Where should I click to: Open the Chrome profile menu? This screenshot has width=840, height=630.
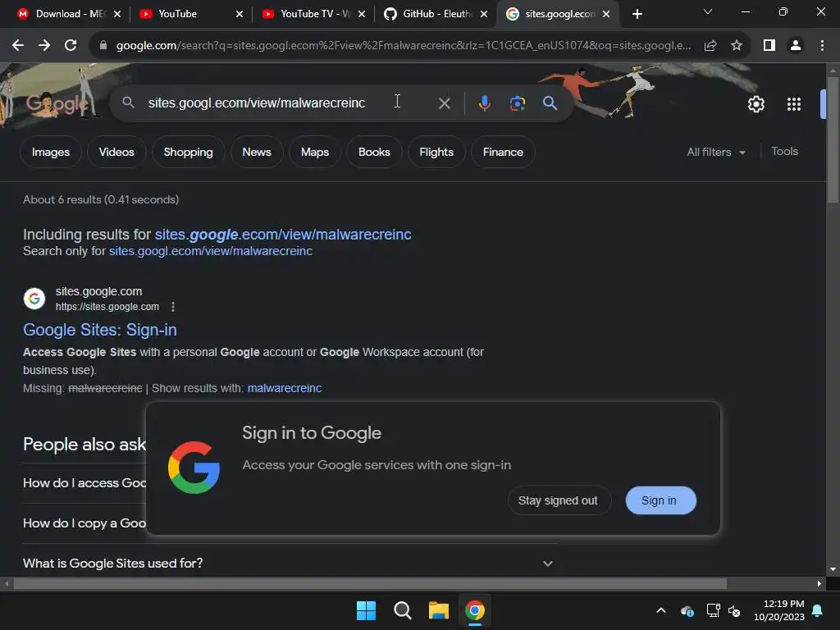796,46
